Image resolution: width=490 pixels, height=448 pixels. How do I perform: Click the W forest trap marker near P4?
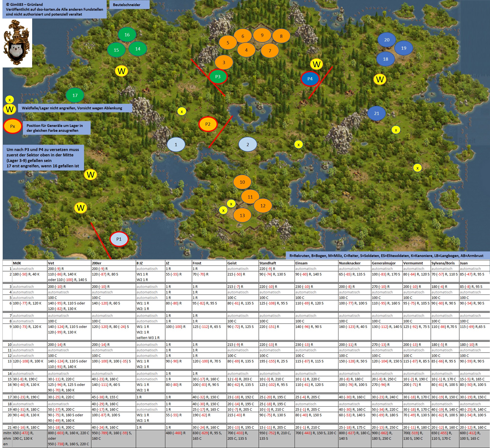pyautogui.click(x=316, y=64)
